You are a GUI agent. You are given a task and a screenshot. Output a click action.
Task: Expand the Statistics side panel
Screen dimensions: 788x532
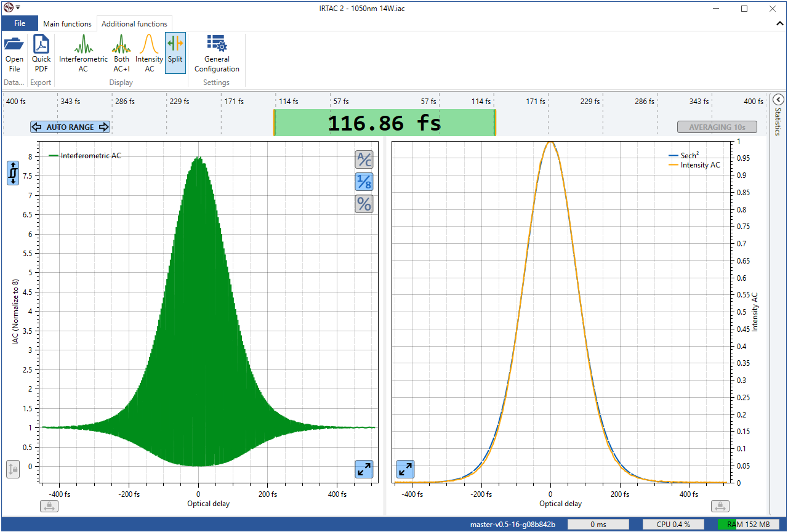click(x=778, y=99)
